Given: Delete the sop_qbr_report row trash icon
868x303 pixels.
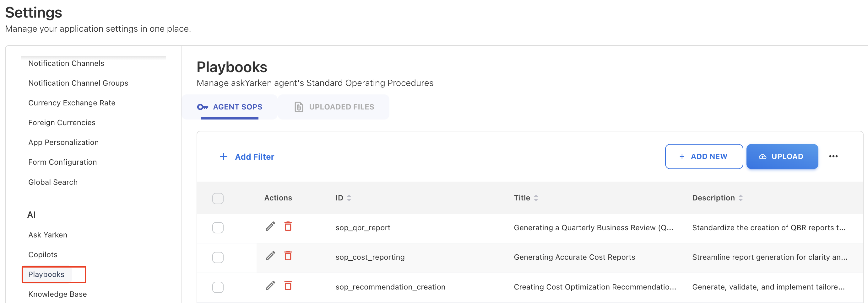Looking at the screenshot, I should coord(288,226).
